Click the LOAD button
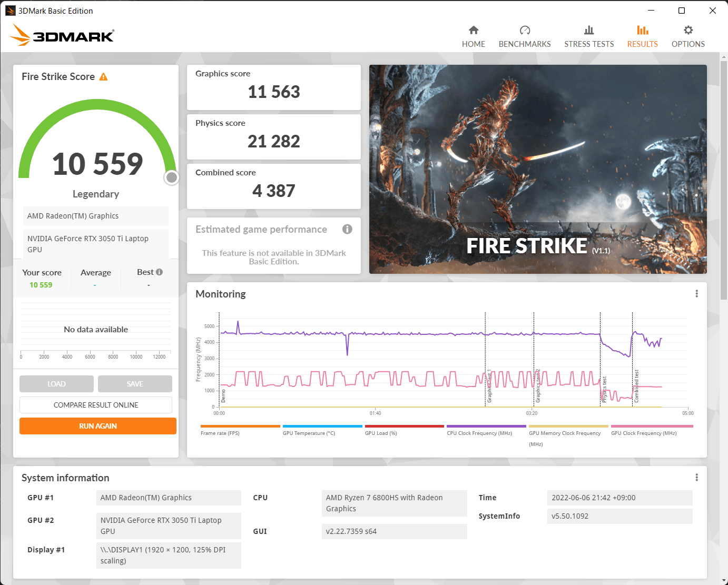The height and width of the screenshot is (585, 728). click(56, 384)
